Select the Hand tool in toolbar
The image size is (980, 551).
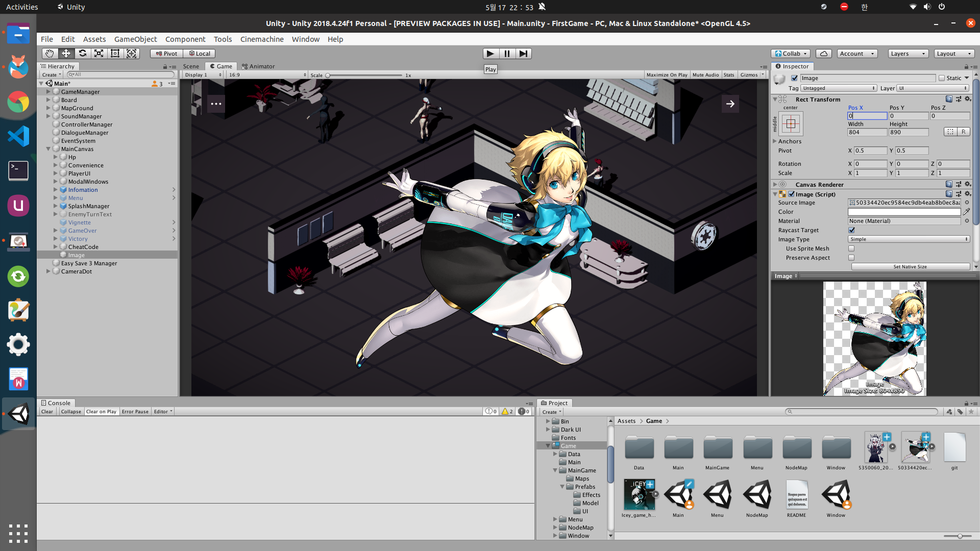pos(50,54)
